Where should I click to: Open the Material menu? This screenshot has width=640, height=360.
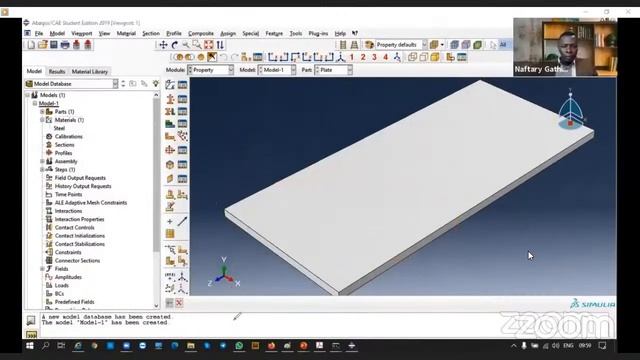point(126,33)
